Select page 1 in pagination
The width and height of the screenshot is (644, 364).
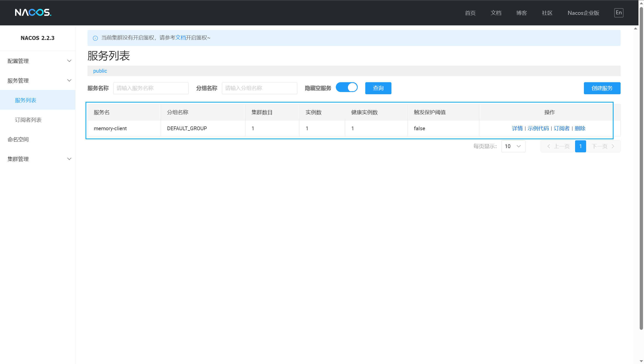pos(580,146)
